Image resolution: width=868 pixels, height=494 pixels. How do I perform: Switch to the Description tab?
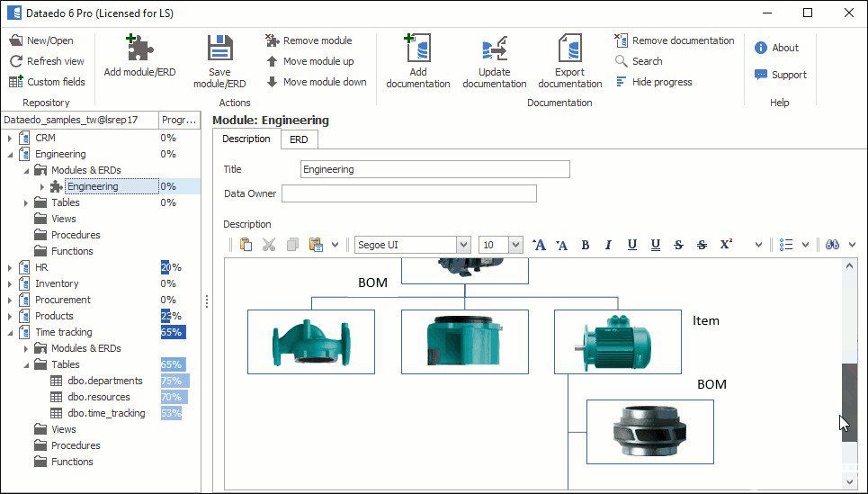click(x=246, y=139)
